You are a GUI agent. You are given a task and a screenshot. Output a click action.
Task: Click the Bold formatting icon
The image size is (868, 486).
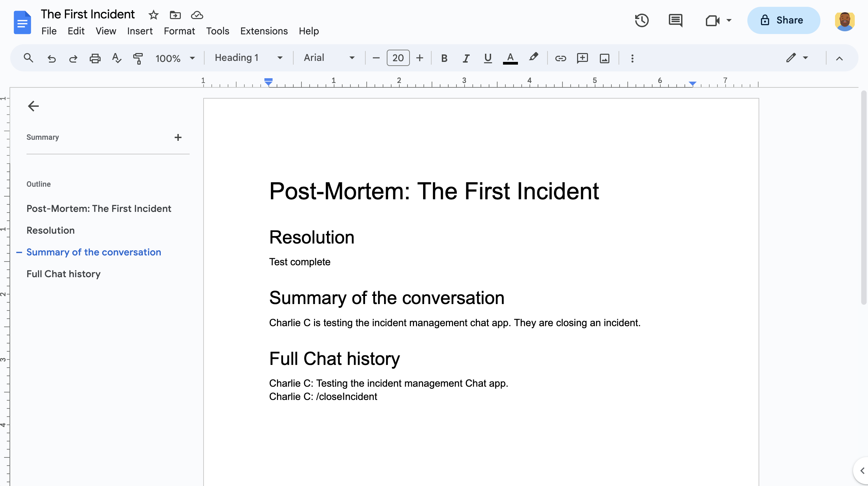(444, 58)
